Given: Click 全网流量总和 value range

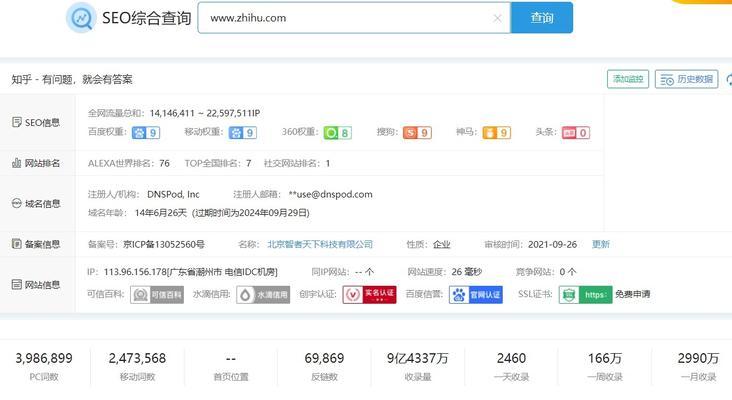Looking at the screenshot, I should coord(205,113).
